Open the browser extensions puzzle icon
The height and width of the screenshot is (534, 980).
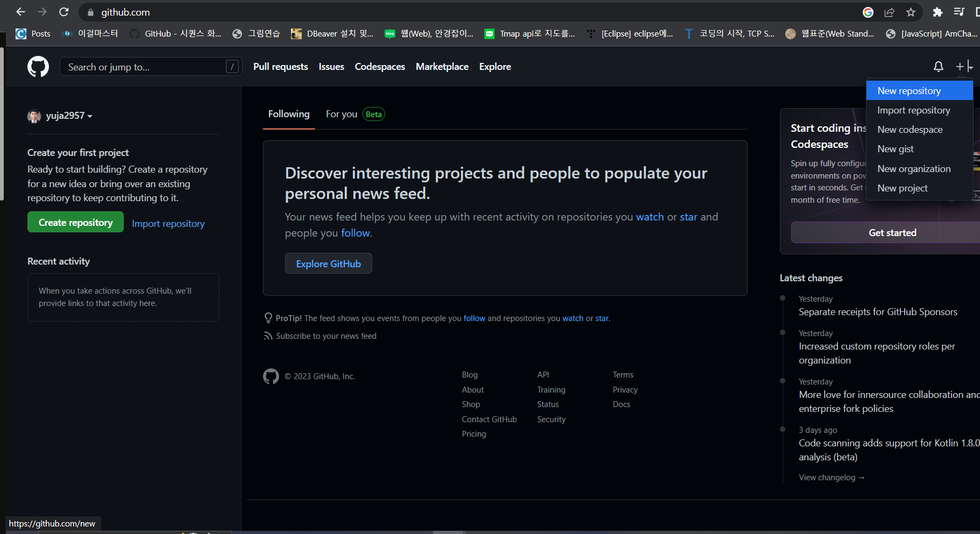click(x=938, y=12)
